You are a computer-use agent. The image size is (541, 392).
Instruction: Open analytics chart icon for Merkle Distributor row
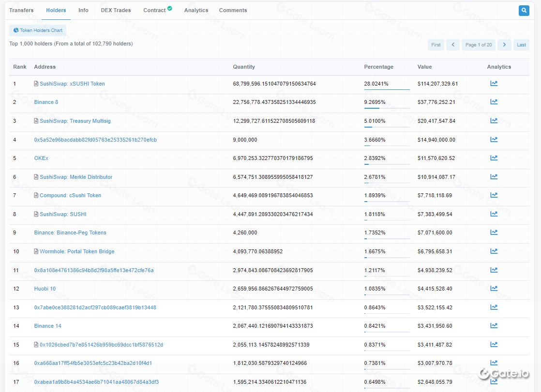click(494, 177)
